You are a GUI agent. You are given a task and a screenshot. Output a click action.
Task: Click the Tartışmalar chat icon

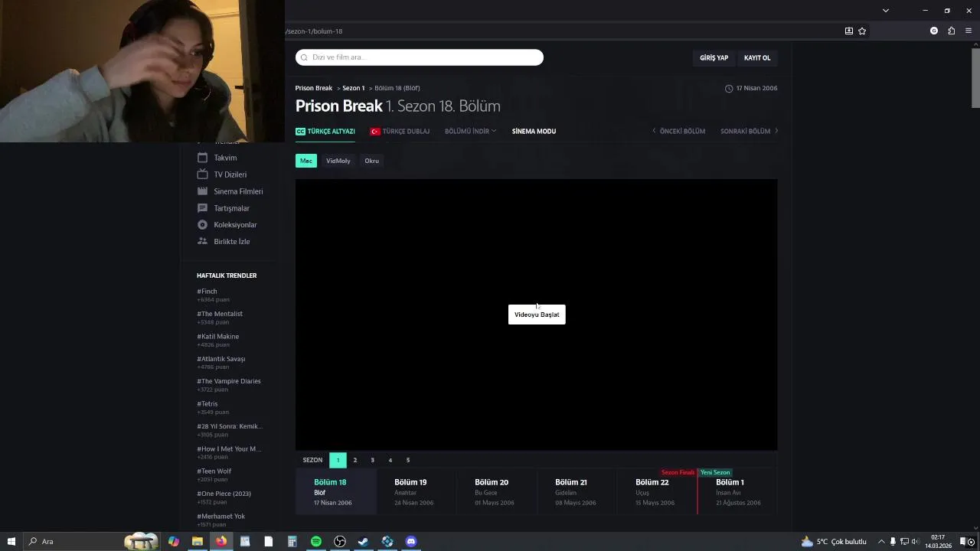tap(202, 208)
